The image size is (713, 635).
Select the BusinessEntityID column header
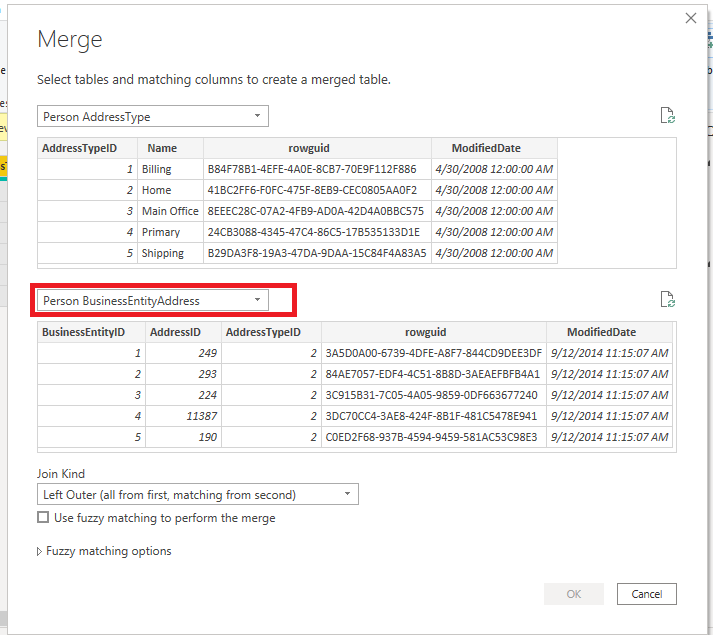(83, 332)
